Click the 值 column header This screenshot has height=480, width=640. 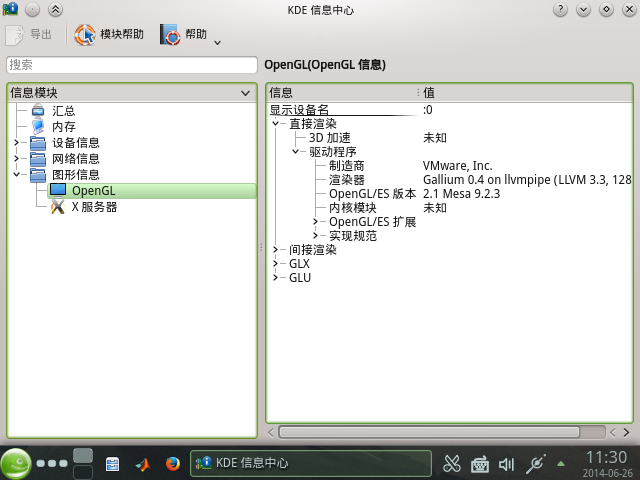click(x=526, y=93)
